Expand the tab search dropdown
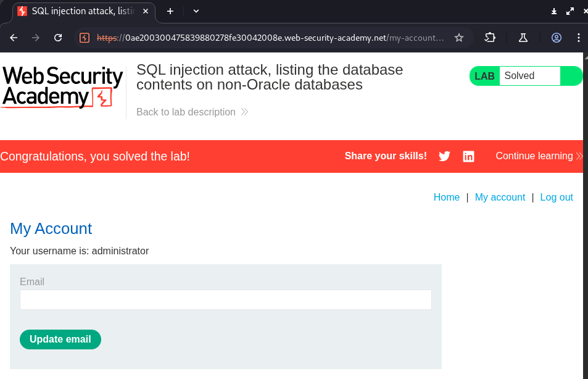Screen dimensions: 588x379 (x=196, y=11)
